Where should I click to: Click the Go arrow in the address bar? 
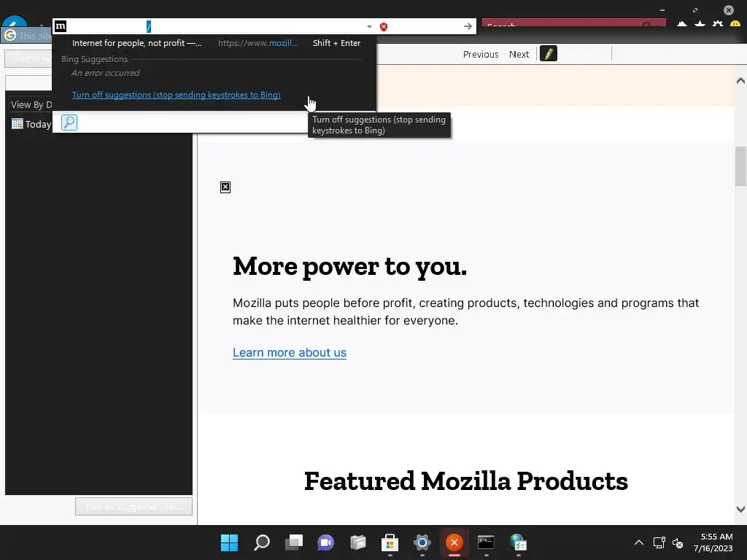tap(468, 27)
